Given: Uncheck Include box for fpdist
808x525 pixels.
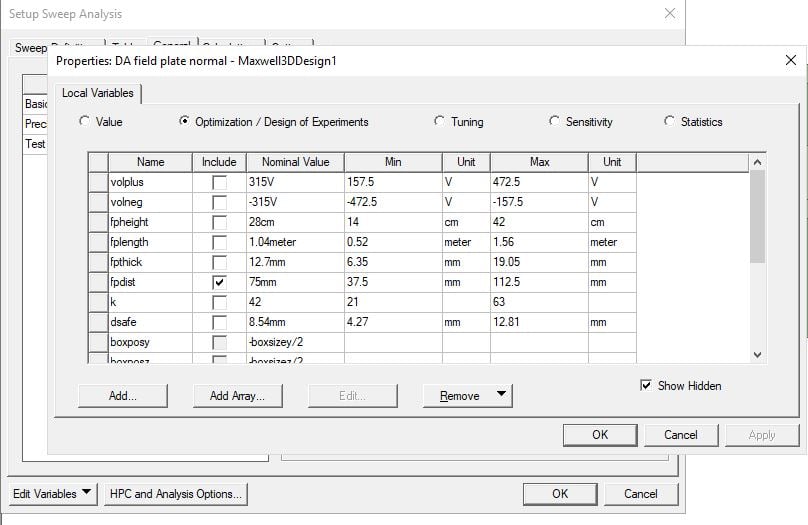Looking at the screenshot, I should [x=220, y=282].
